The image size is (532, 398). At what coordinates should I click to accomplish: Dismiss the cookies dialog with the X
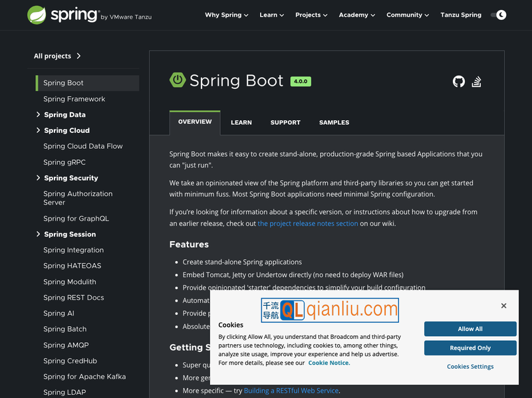tap(503, 306)
